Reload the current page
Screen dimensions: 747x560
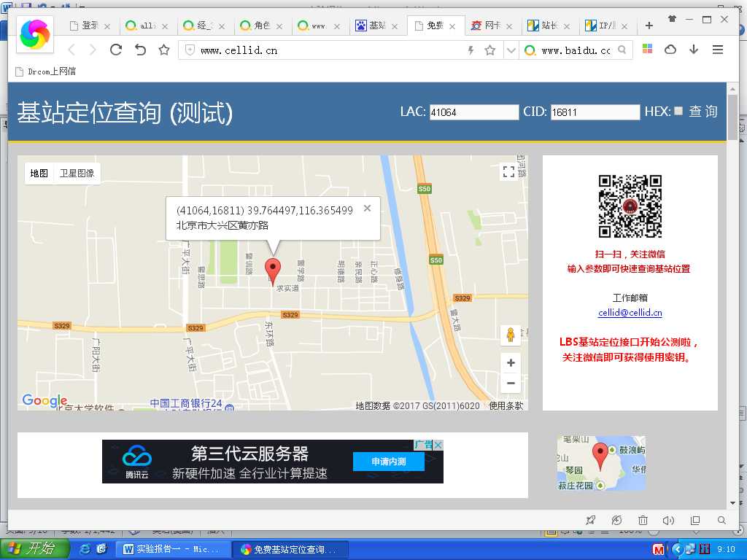pos(116,50)
